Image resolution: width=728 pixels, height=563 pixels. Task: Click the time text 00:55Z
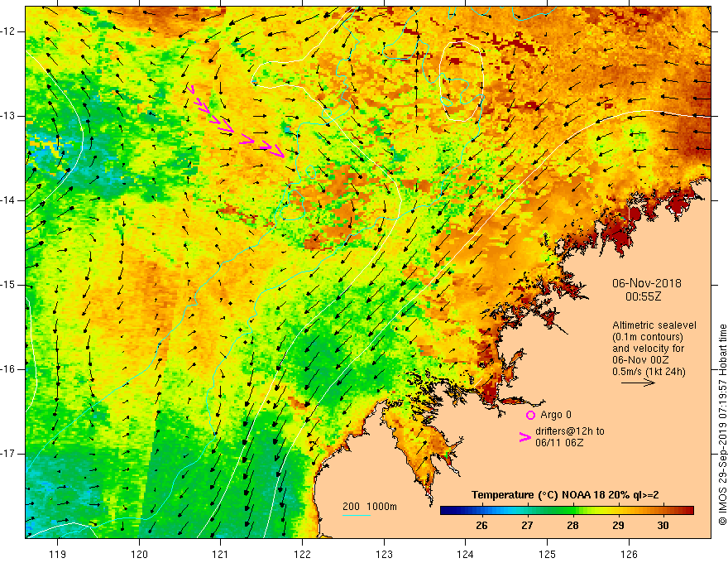pyautogui.click(x=644, y=296)
